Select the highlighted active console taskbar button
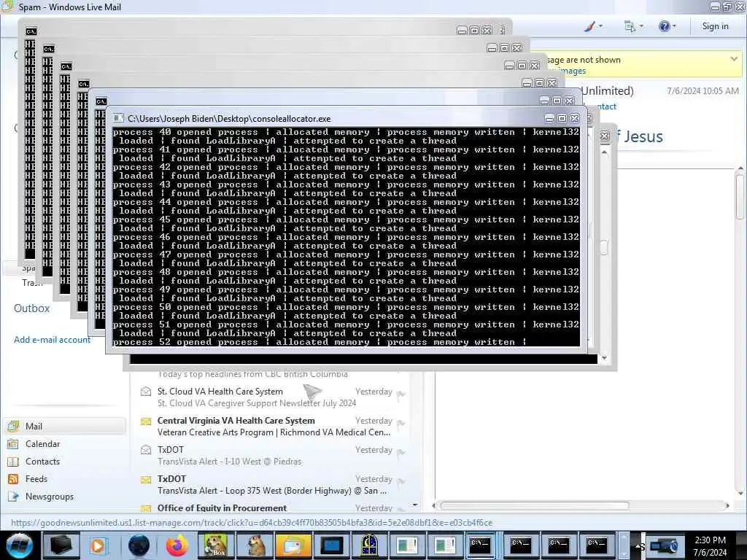747x560 pixels. [480, 544]
